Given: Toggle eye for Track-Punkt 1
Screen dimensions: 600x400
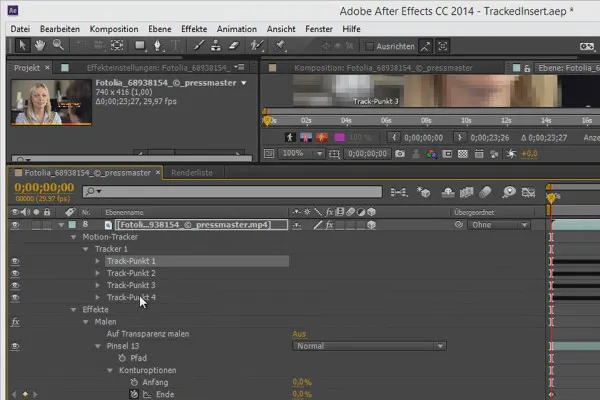Looking at the screenshot, I should pos(15,261).
